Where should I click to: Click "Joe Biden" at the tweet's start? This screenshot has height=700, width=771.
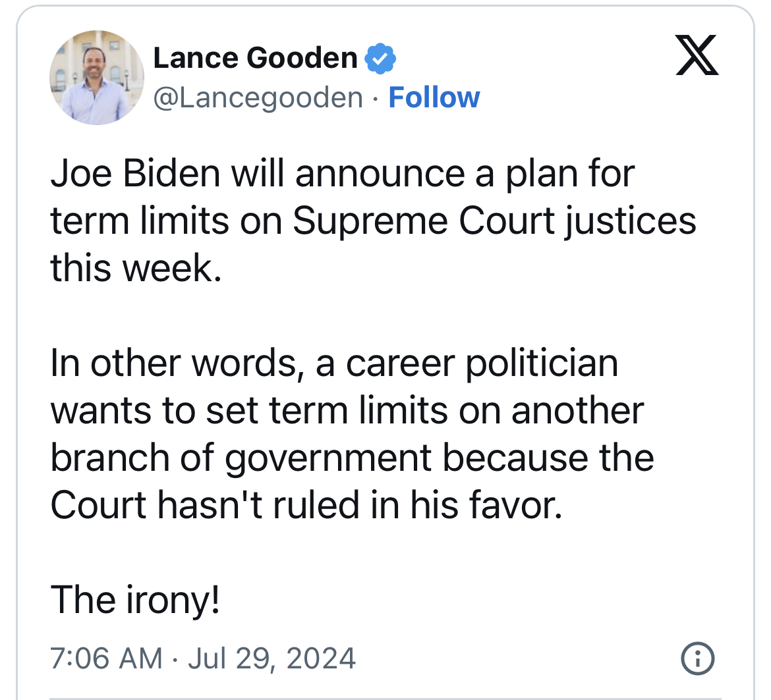[135, 174]
